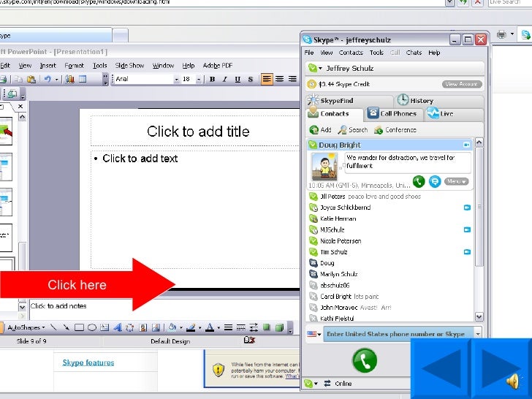Toggle Italic formatting
The width and height of the screenshot is (532, 399).
225,79
